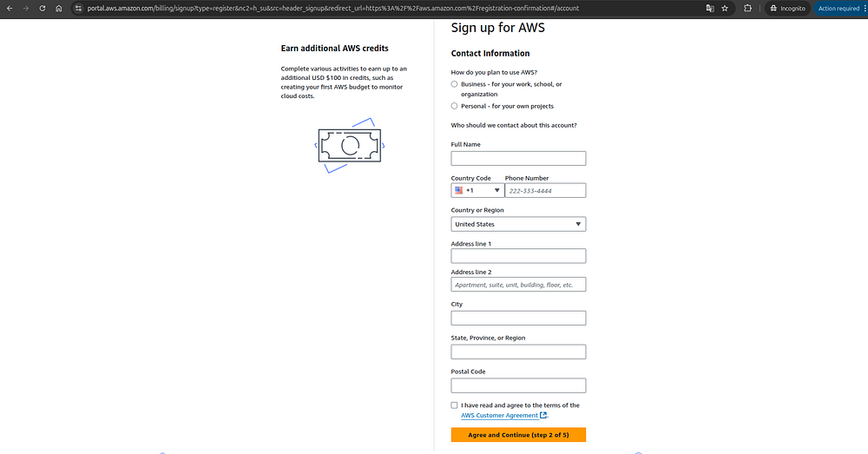Select Business account type radio button
The width and height of the screenshot is (868, 454).
pos(455,84)
